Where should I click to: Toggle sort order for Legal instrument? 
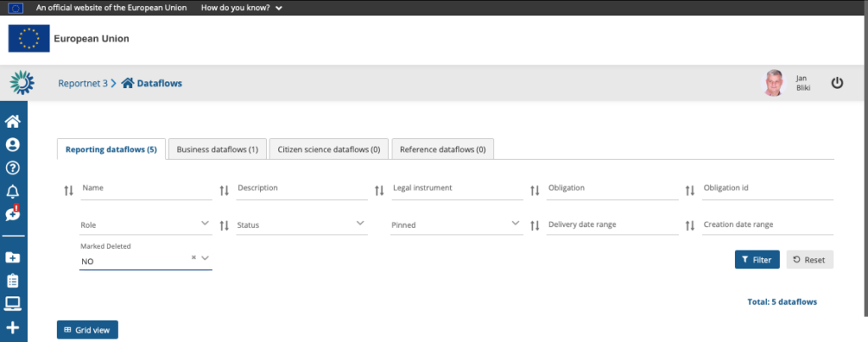(380, 191)
